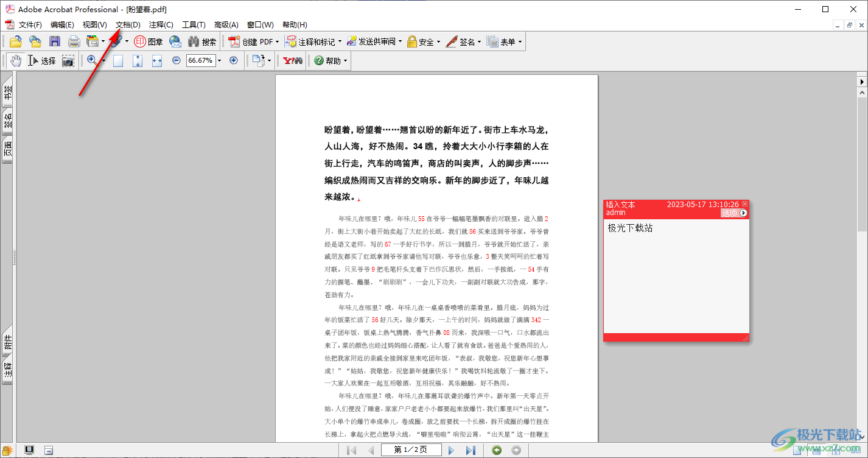868x458 pixels.
Task: Click the 选项 button in the note
Action: 733,213
